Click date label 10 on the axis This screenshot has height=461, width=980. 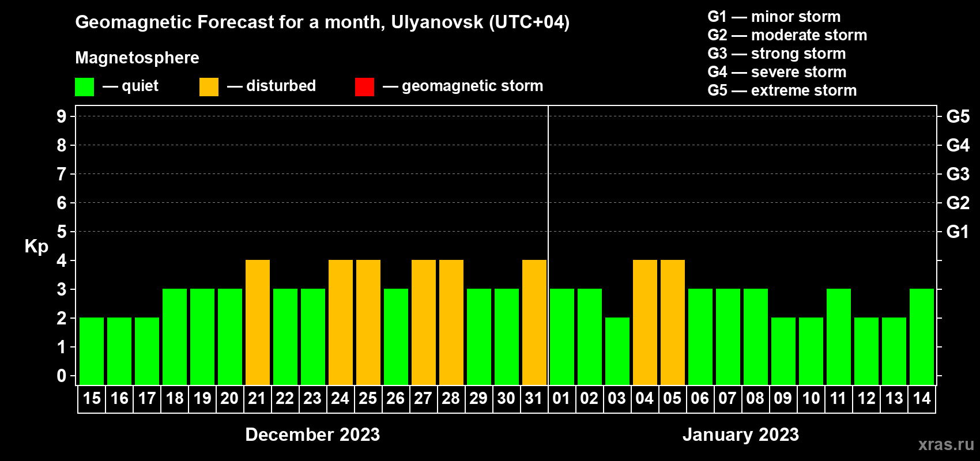[x=811, y=399]
